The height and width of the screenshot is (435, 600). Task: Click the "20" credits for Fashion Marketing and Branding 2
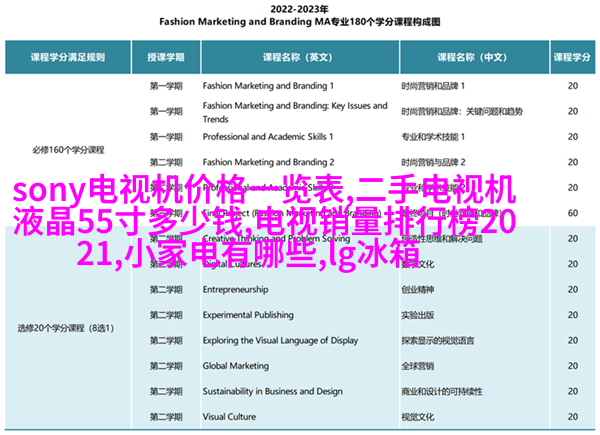(x=572, y=162)
